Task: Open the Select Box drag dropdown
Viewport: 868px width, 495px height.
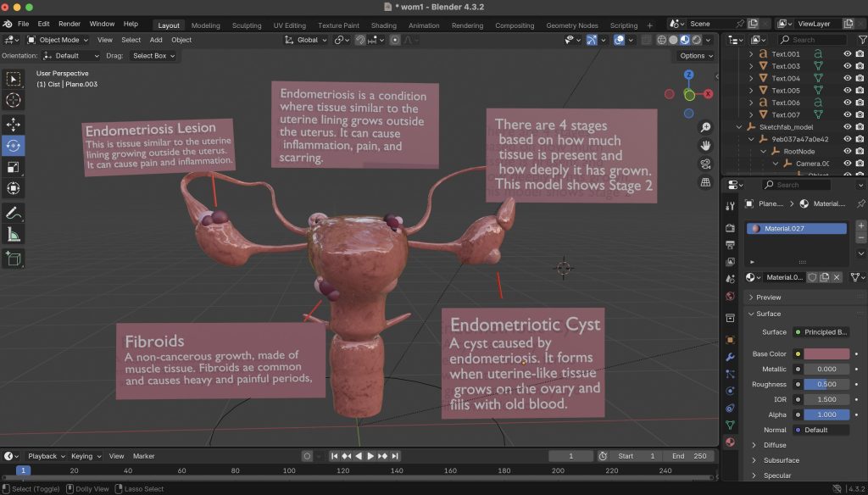Action: coord(153,56)
